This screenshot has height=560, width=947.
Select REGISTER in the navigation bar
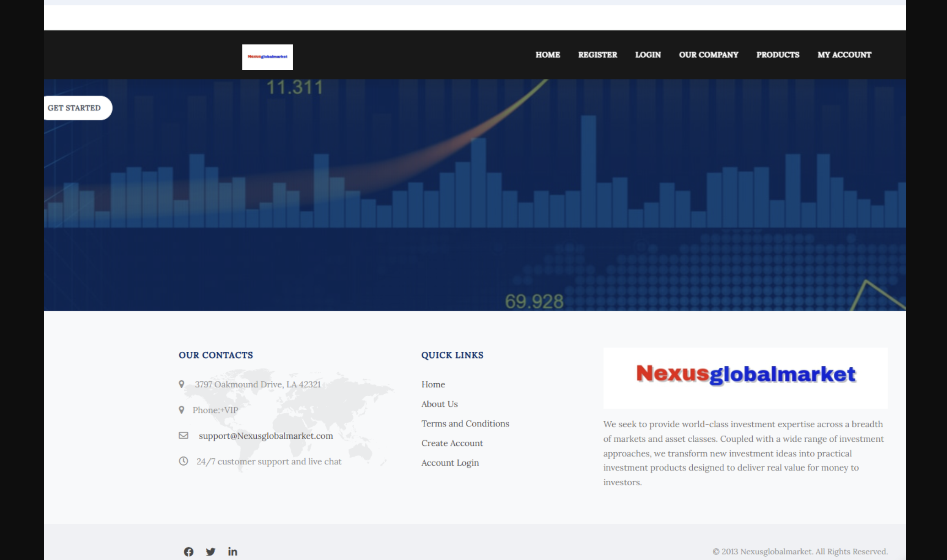(598, 54)
